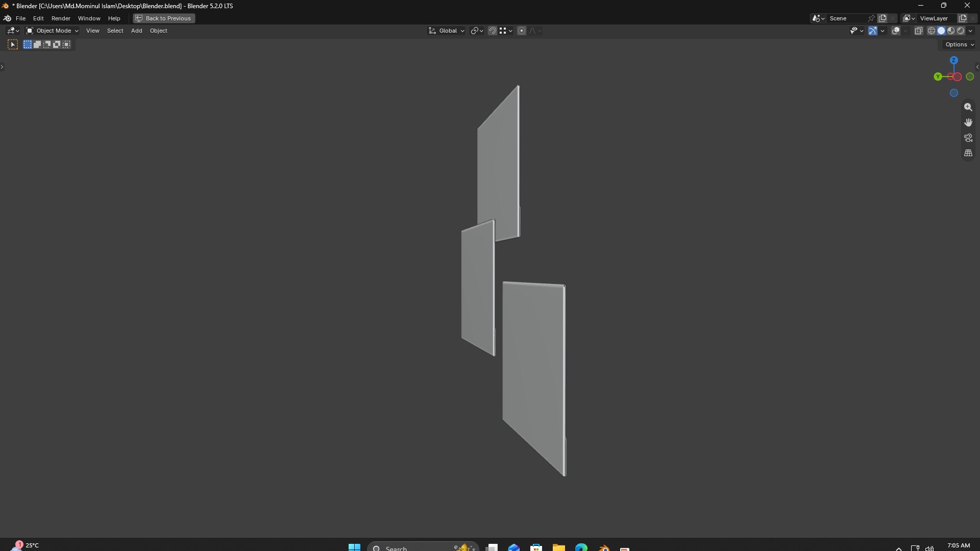This screenshot has width=980, height=551.
Task: Click the green Y axis on the navigation gizmo
Action: pos(938,77)
